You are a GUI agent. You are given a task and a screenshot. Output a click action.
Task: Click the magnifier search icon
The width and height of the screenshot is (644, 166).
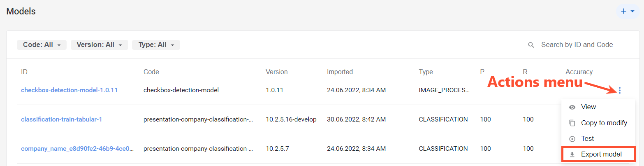coord(531,45)
